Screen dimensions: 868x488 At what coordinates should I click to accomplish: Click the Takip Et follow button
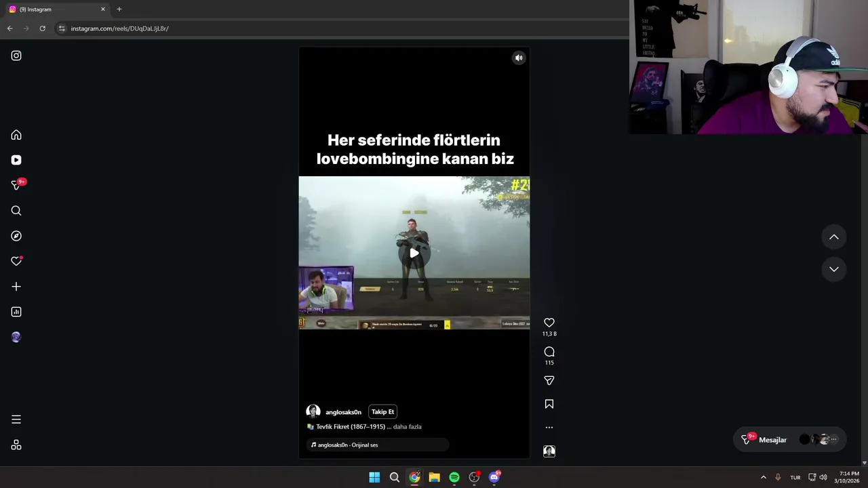point(382,411)
